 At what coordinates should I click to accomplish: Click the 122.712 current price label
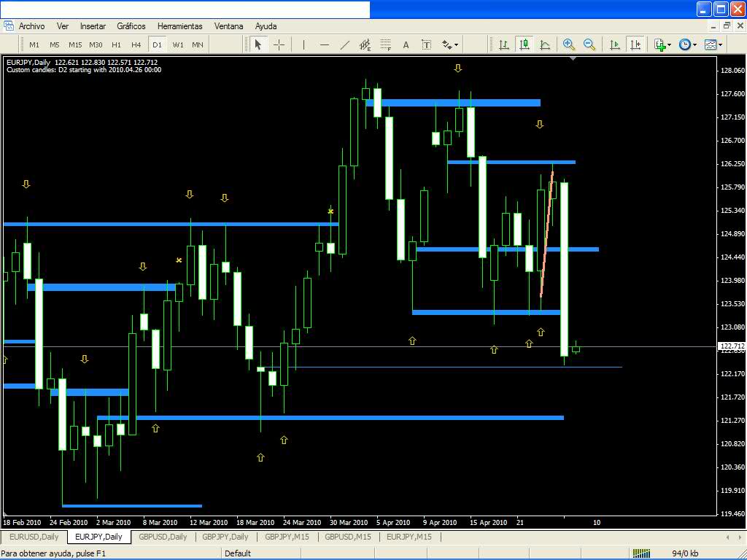click(x=731, y=346)
